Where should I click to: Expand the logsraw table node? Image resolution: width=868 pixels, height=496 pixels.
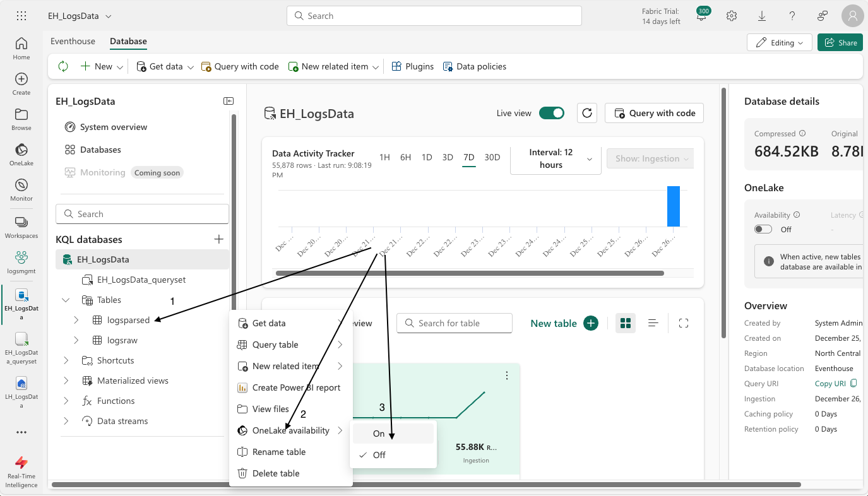76,340
